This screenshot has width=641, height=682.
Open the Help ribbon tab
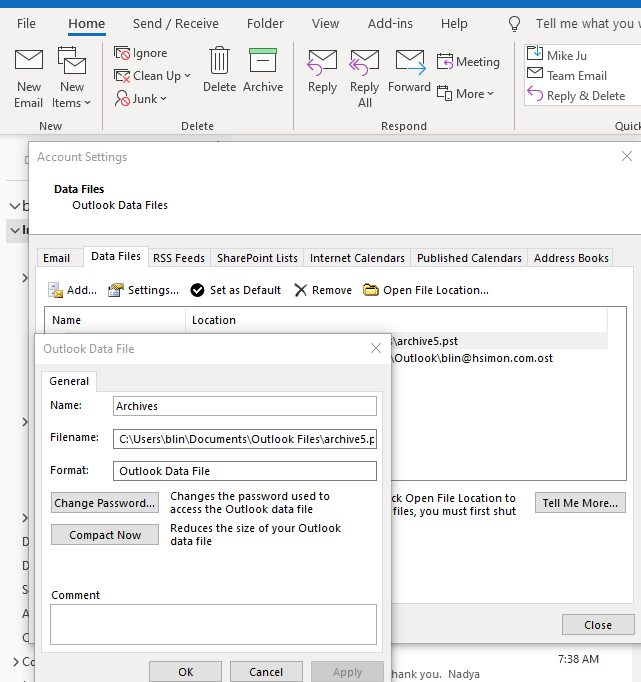click(x=454, y=23)
